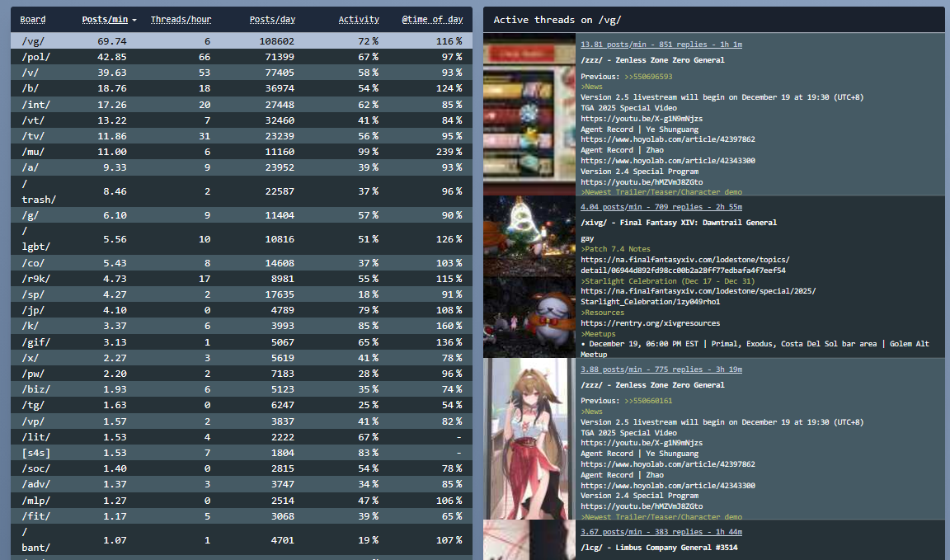Viewport: 950px width, 560px height.
Task: Select the /b/ board row
Action: tap(241, 88)
